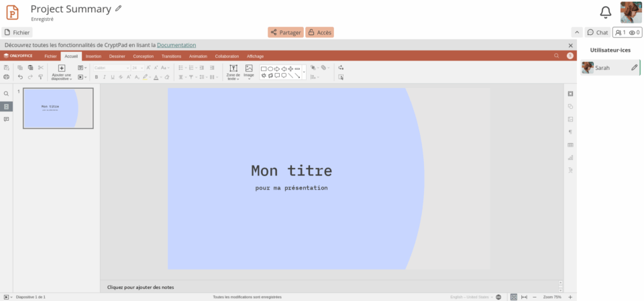The width and height of the screenshot is (644, 301).
Task: Click the copy icon
Action: click(x=20, y=68)
